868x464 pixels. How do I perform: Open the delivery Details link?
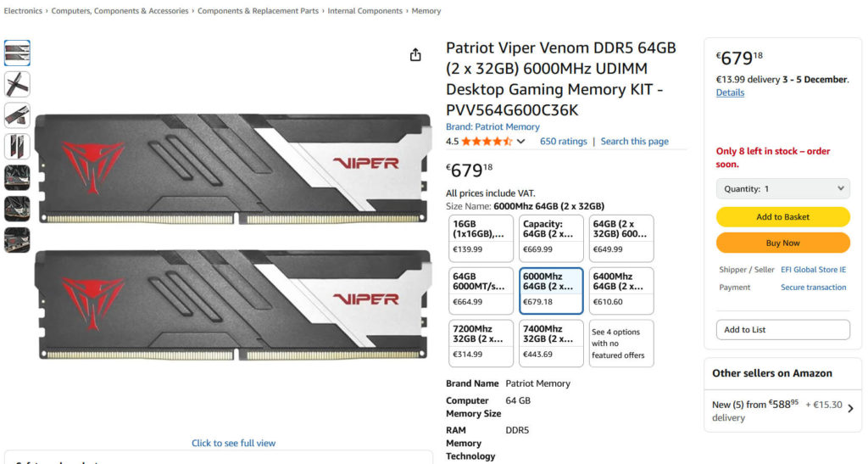tap(730, 92)
